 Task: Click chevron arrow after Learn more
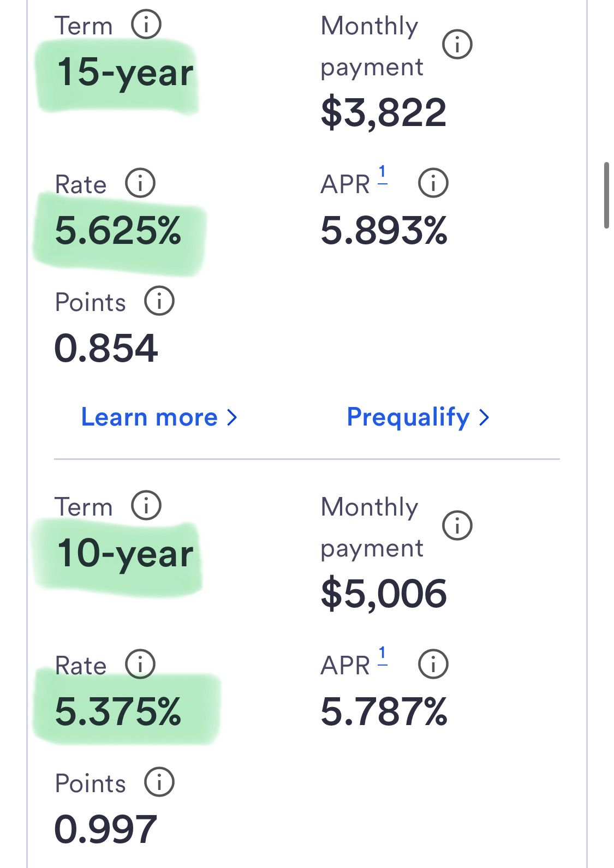tap(233, 418)
